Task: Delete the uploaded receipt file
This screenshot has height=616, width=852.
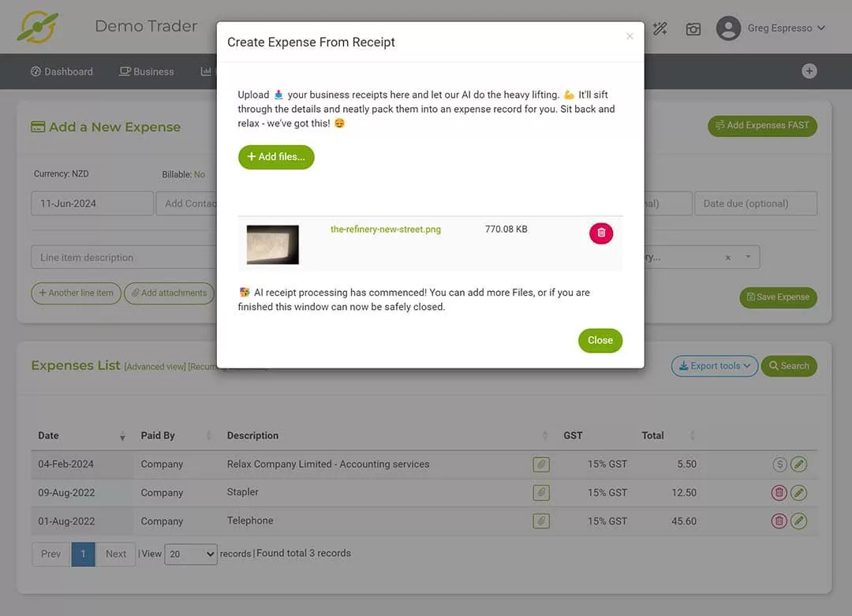Action: (x=601, y=233)
